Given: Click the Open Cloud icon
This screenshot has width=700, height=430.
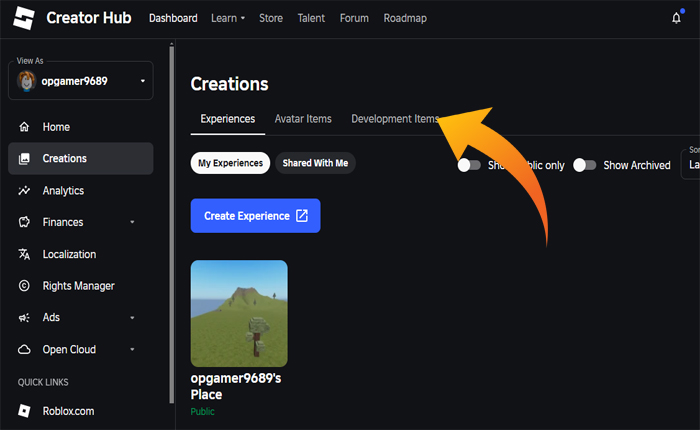Looking at the screenshot, I should (25, 349).
